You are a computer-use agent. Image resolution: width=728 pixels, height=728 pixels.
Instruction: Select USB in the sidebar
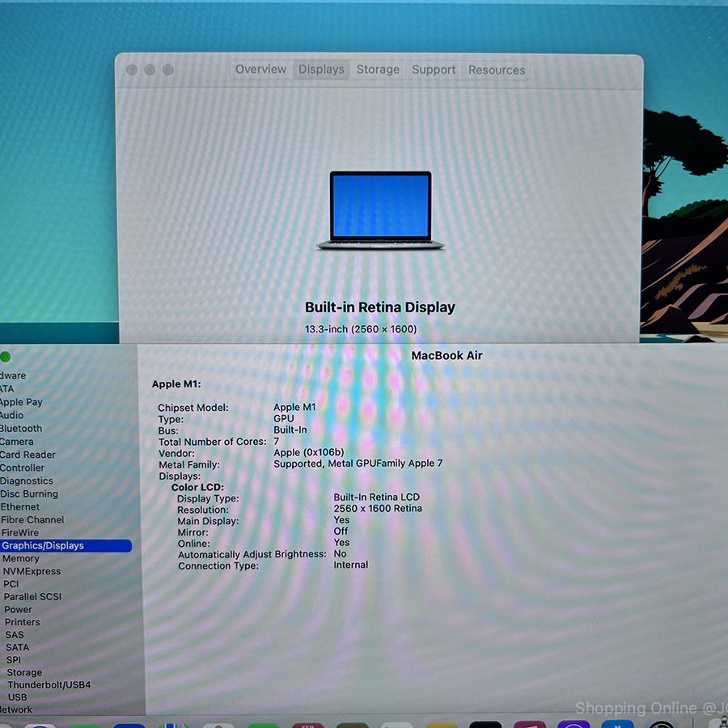point(17,697)
